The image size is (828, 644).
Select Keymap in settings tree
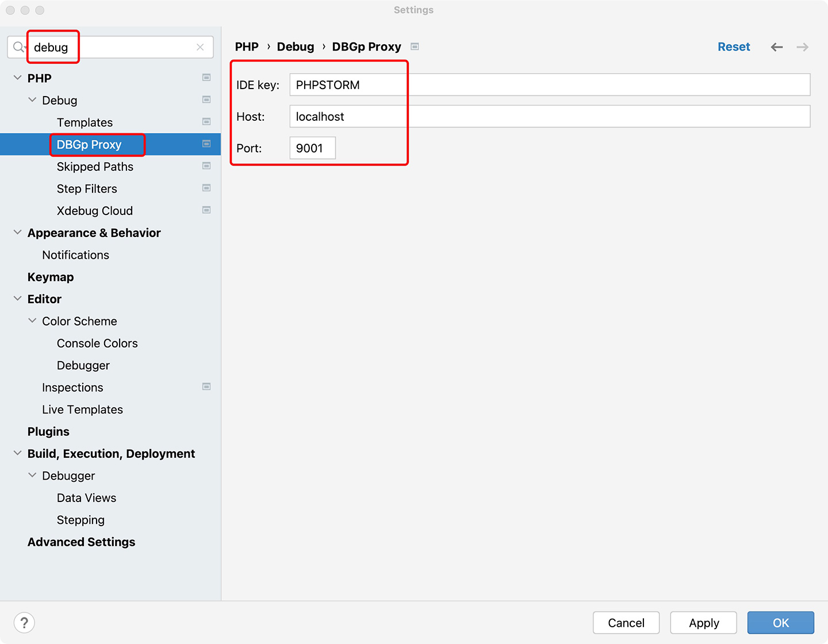pos(51,277)
